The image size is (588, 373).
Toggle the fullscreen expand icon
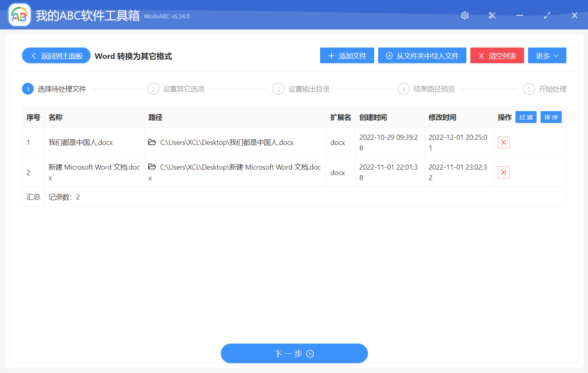pyautogui.click(x=547, y=15)
